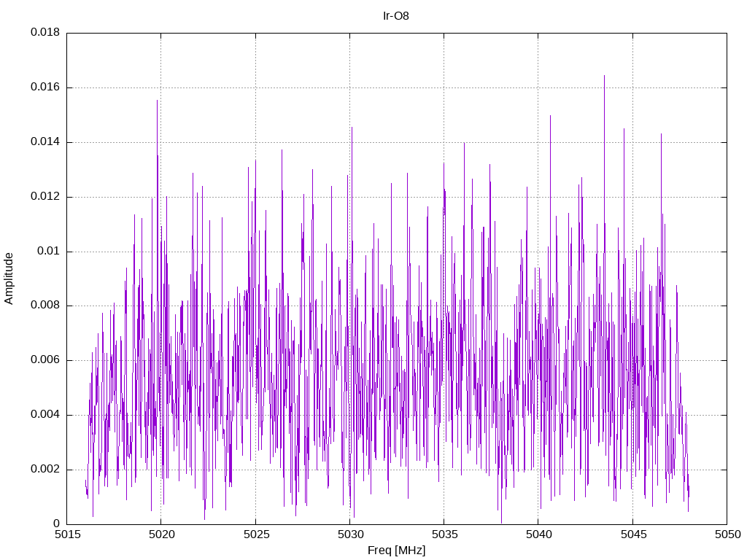Click x-axis tick label 5015
This screenshot has height=560, width=747.
tap(67, 534)
